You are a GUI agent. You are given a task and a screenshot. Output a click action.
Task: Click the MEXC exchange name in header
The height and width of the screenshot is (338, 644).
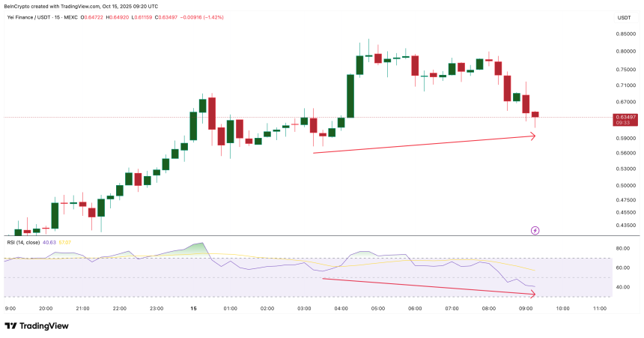coord(91,17)
